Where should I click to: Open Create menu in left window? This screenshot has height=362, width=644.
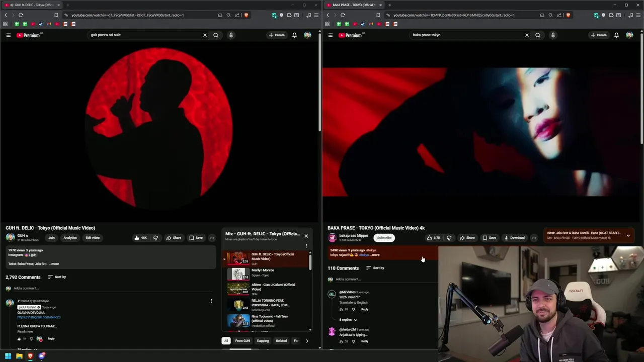[277, 35]
